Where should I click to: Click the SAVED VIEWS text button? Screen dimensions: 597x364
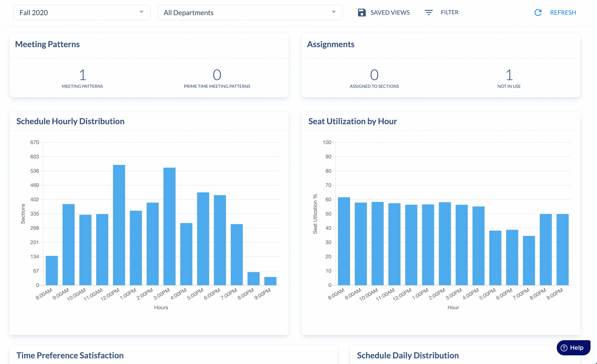(x=390, y=13)
